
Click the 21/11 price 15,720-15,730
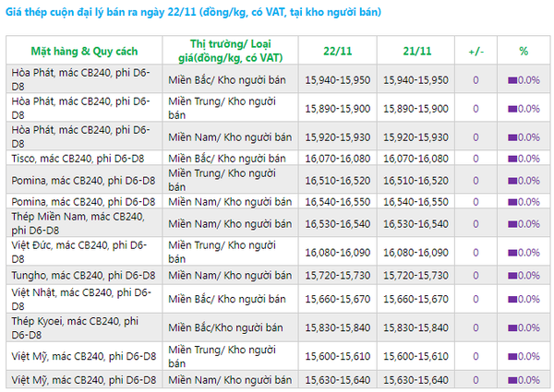click(415, 275)
